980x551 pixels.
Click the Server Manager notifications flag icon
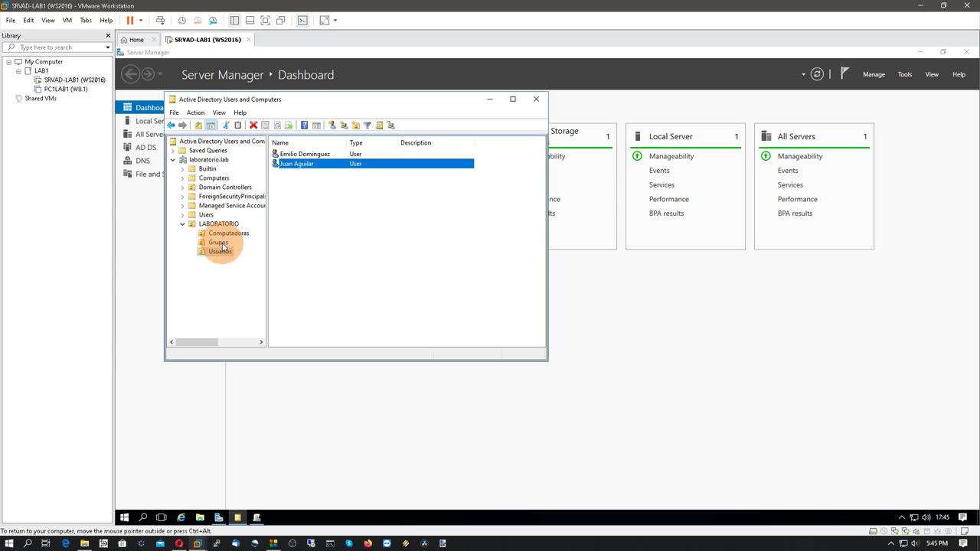click(x=844, y=74)
